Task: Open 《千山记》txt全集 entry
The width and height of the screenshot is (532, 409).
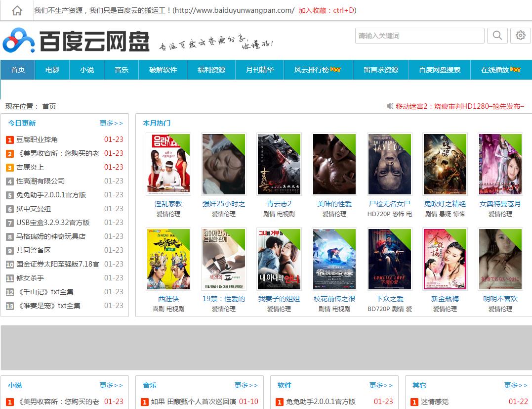Action: pos(45,292)
